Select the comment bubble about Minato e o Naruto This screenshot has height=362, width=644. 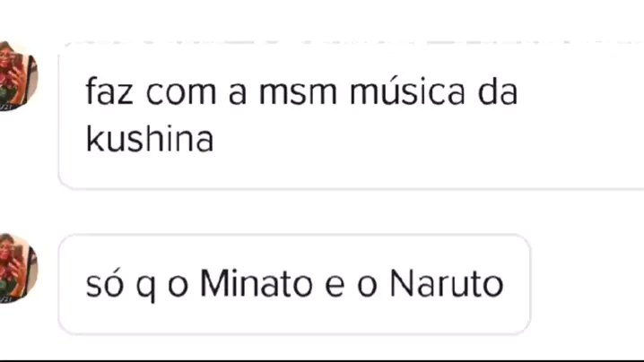[x=294, y=284]
